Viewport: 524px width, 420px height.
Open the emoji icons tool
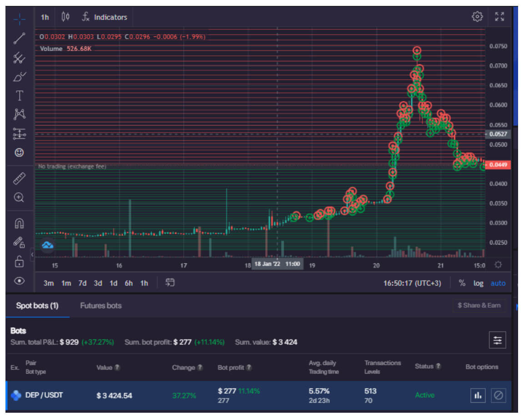click(20, 153)
